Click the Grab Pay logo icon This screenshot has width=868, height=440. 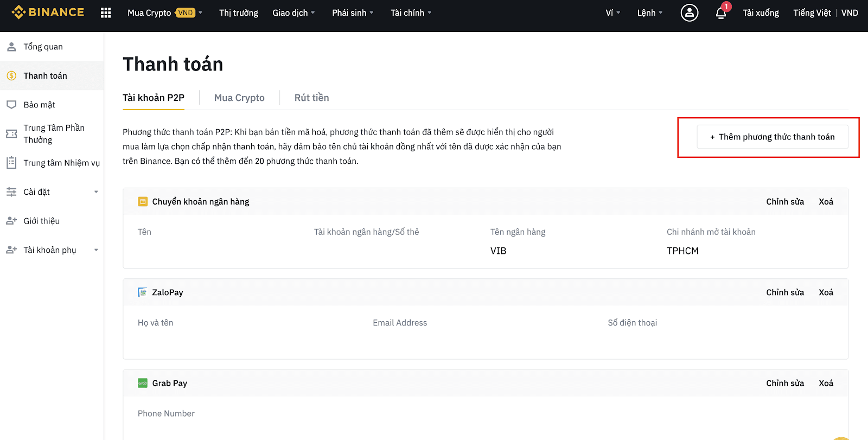point(143,383)
